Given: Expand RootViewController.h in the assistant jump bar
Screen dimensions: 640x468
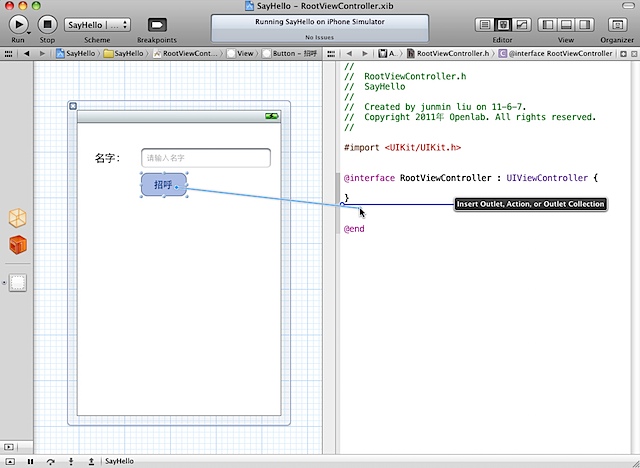Looking at the screenshot, I should (x=452, y=52).
